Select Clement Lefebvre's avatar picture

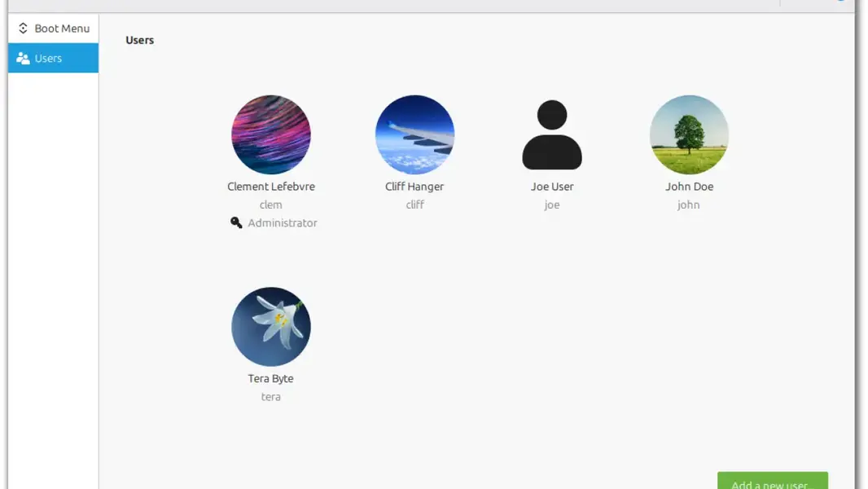point(270,134)
